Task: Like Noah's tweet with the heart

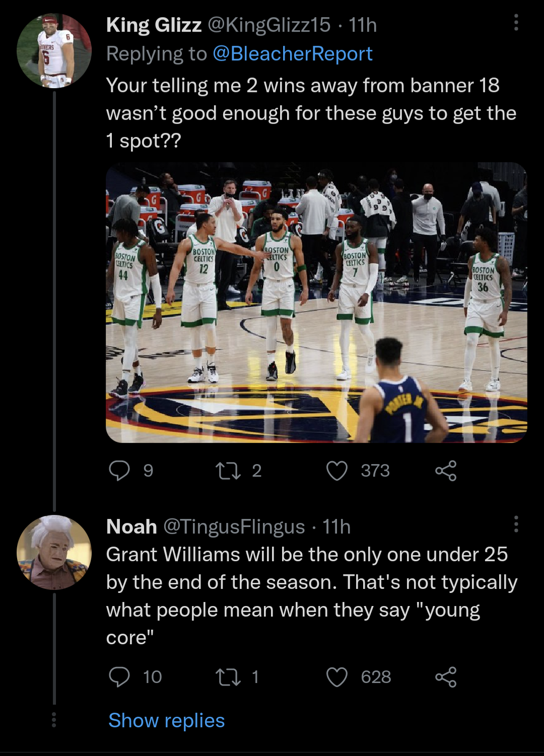Action: [338, 677]
